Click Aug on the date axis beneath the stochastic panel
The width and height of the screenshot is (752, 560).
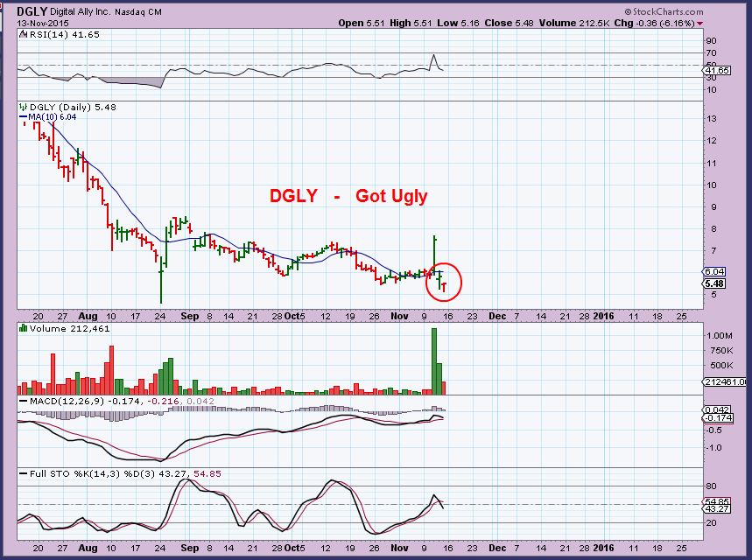tap(88, 548)
